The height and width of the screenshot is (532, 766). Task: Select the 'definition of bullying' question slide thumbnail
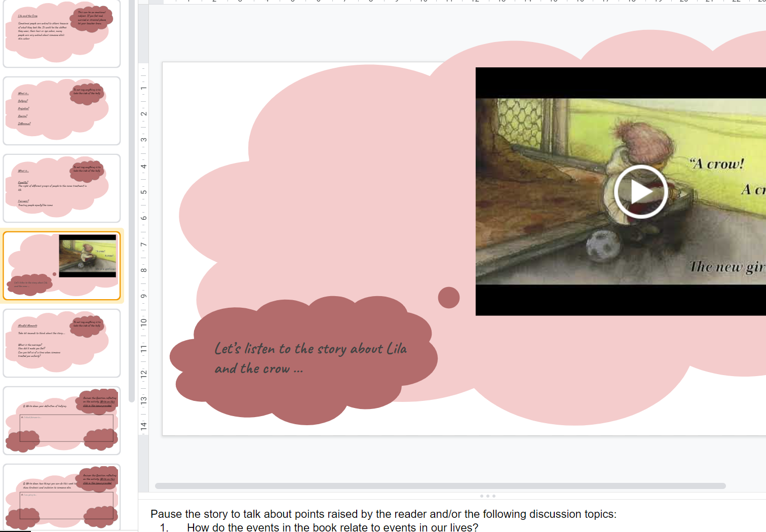[x=62, y=421]
